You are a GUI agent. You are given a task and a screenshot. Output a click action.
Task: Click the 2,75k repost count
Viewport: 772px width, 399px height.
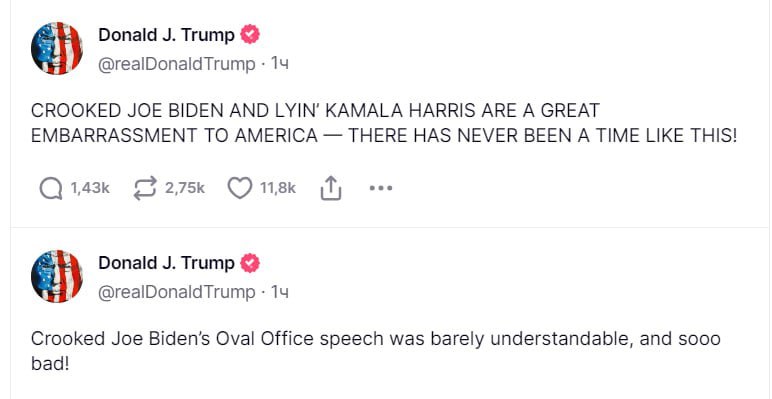(185, 188)
